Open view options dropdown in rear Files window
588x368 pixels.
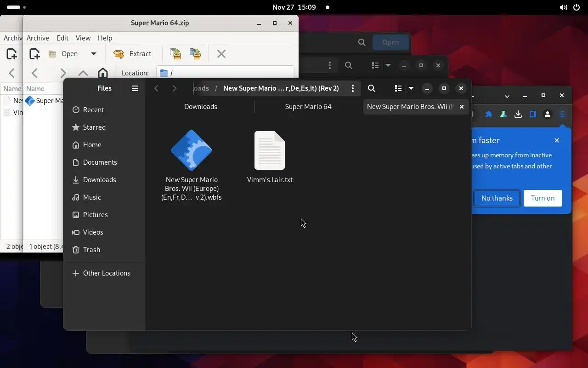click(x=388, y=65)
